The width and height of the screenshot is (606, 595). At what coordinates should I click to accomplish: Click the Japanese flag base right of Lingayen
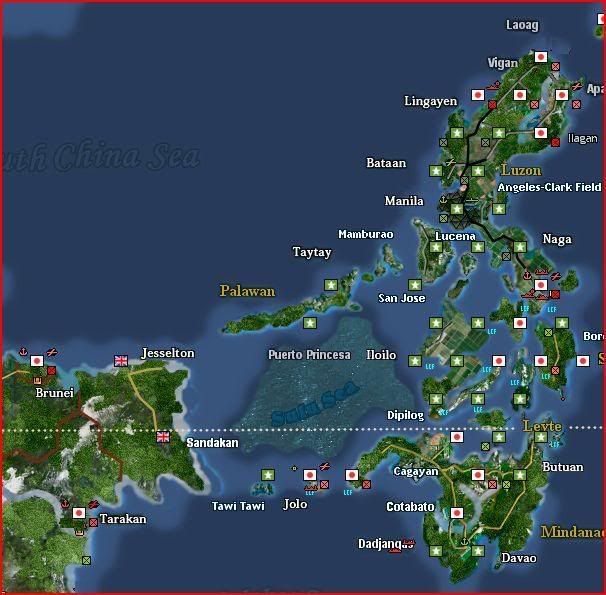coord(478,95)
